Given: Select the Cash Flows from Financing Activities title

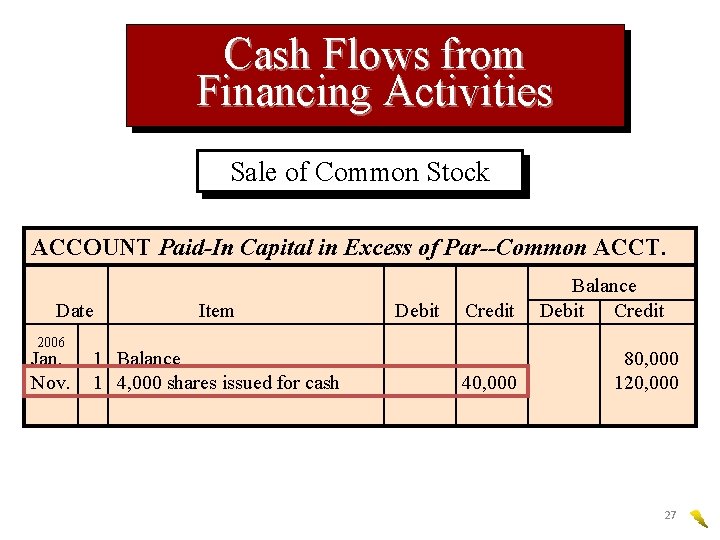Looking at the screenshot, I should point(375,75).
